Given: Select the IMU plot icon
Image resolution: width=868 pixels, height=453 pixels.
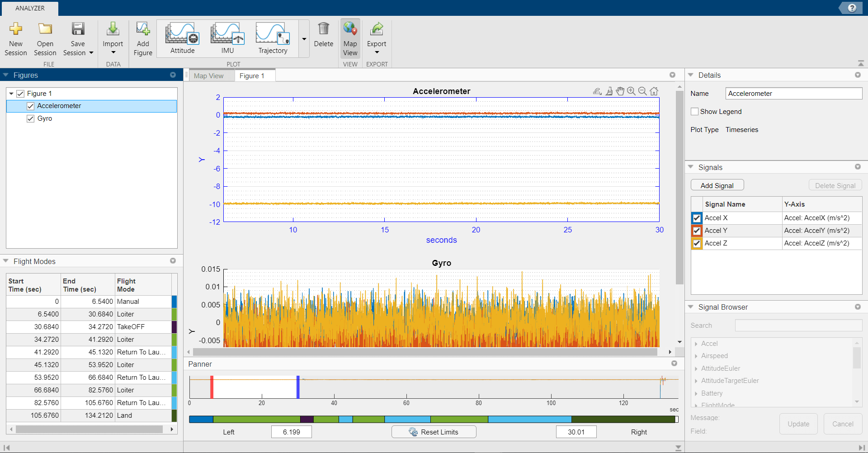Looking at the screenshot, I should coord(227,34).
